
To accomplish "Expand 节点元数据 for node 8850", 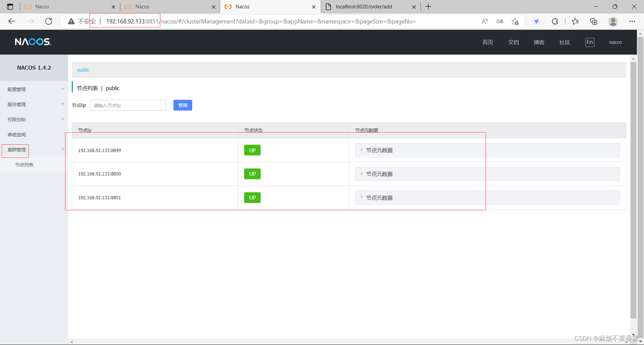I will point(487,174).
